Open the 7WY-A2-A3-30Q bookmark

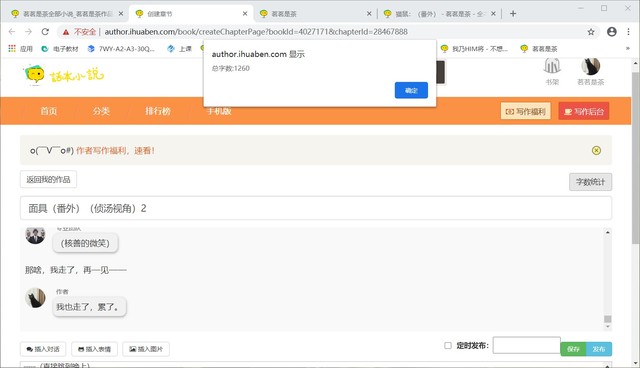pyautogui.click(x=121, y=49)
